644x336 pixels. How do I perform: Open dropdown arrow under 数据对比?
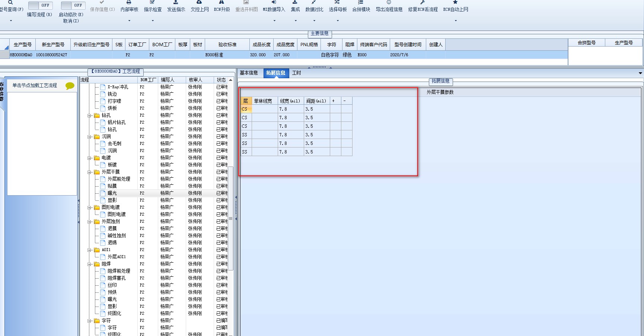pos(314,21)
